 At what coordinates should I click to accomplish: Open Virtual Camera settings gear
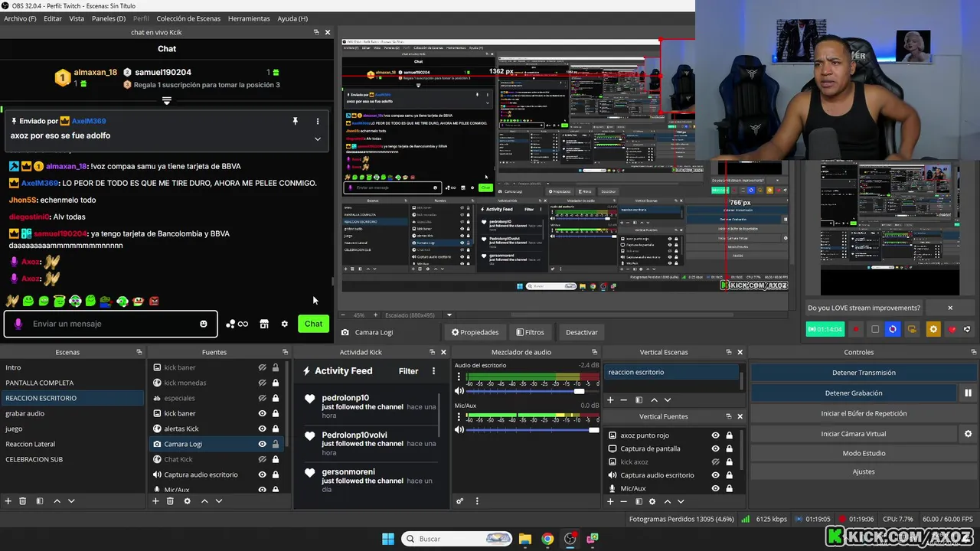[968, 434]
